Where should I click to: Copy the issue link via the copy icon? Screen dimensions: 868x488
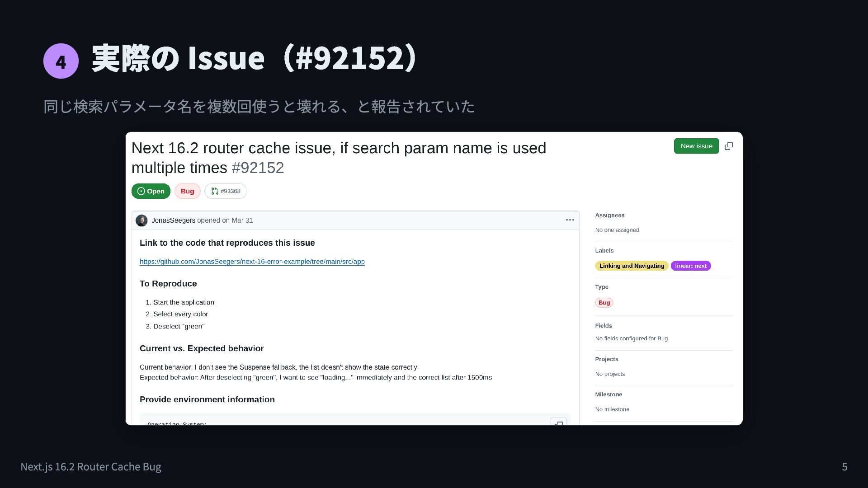(x=729, y=146)
